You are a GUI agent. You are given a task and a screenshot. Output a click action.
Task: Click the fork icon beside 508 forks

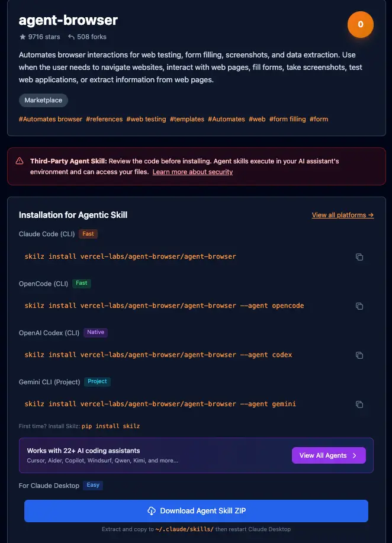point(71,37)
